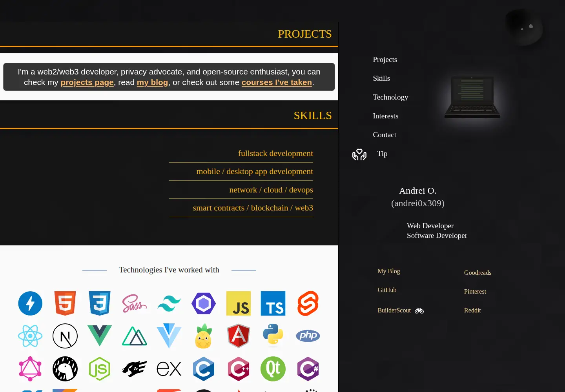Click the Pinia pineapple icon

[x=204, y=336]
